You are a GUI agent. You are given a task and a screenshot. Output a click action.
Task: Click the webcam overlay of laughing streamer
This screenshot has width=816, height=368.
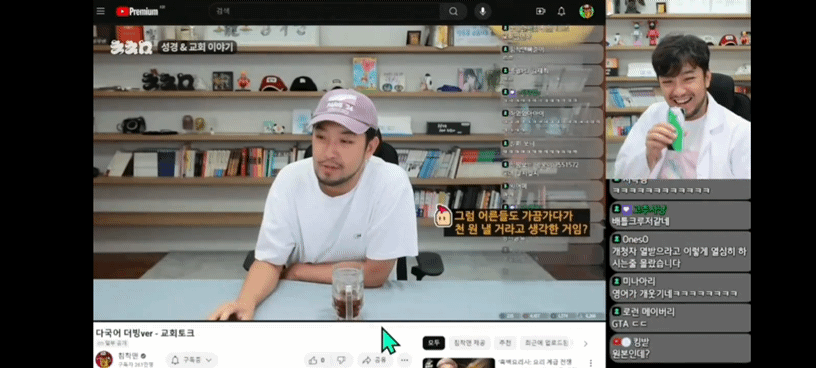click(x=678, y=90)
